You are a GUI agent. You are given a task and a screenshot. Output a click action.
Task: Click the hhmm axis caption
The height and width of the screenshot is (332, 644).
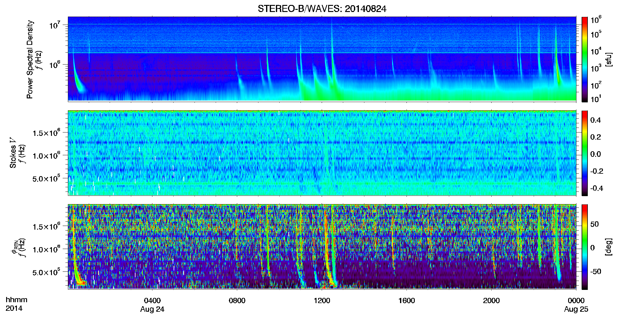(x=17, y=300)
